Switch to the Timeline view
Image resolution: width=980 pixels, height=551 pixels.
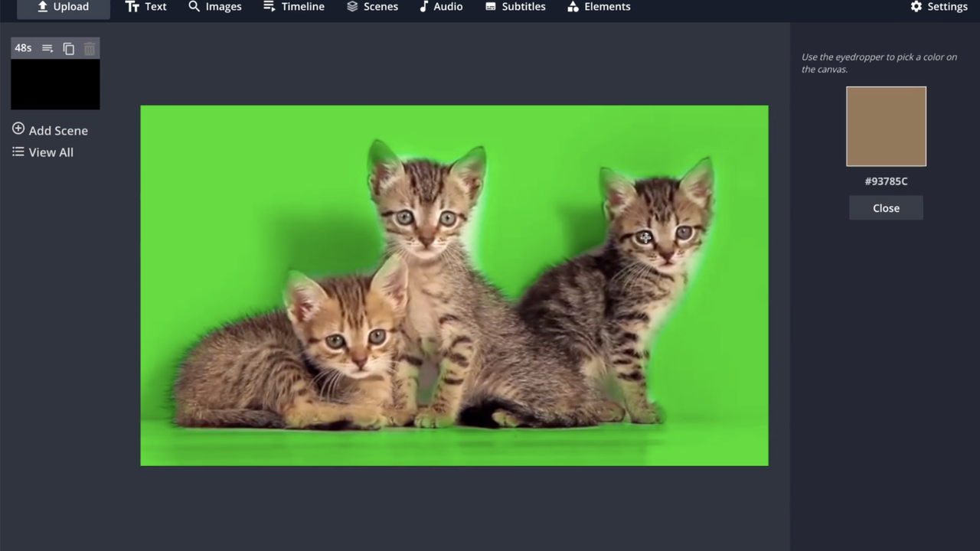pyautogui.click(x=293, y=7)
